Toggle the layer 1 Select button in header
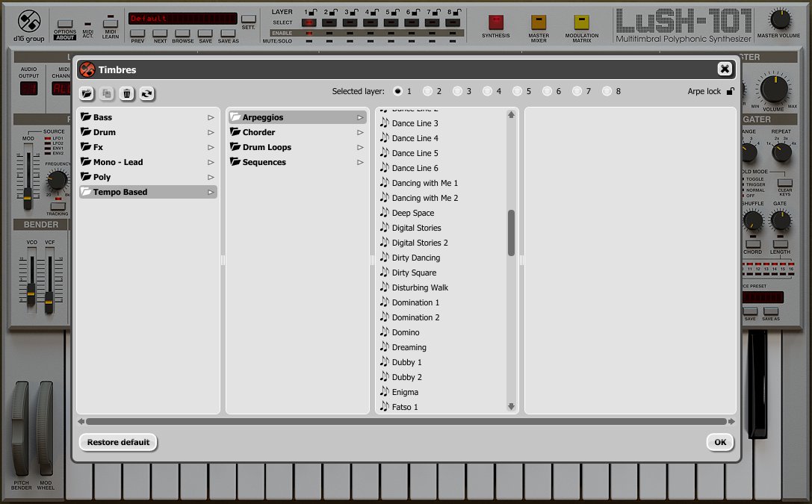This screenshot has width=812, height=504. [309, 22]
